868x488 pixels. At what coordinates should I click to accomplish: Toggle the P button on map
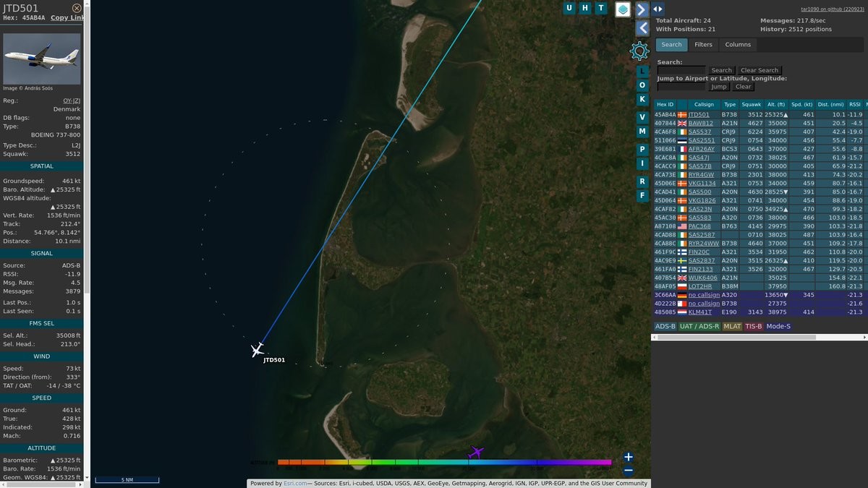642,150
